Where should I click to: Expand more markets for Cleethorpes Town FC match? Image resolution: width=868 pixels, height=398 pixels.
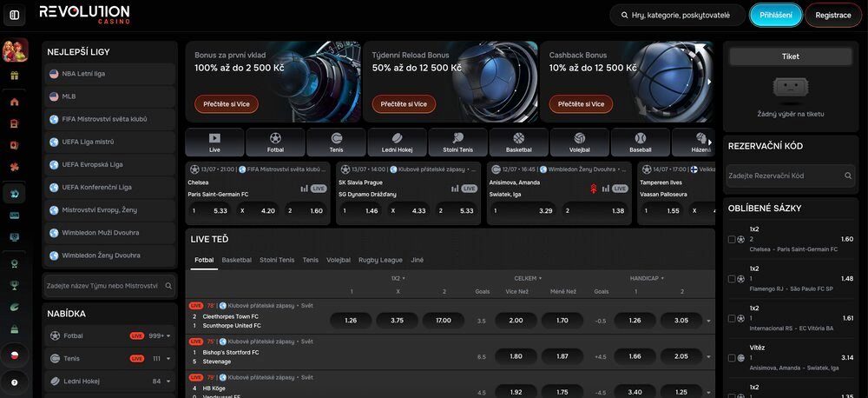(708, 321)
